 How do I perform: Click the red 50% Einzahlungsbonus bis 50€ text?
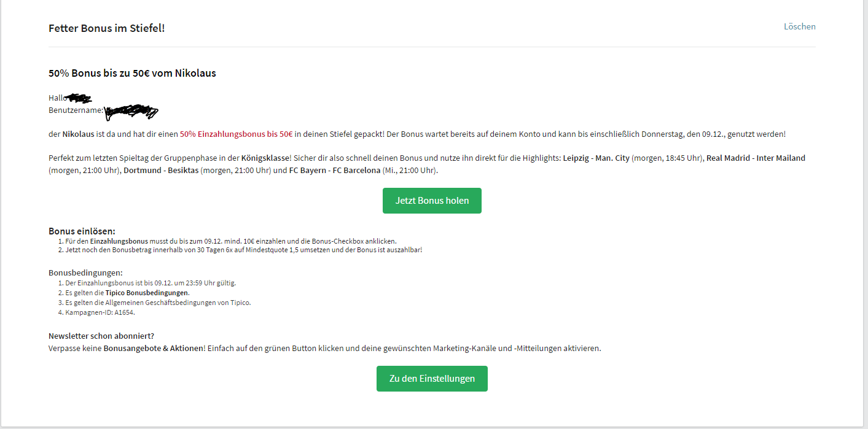click(x=240, y=134)
